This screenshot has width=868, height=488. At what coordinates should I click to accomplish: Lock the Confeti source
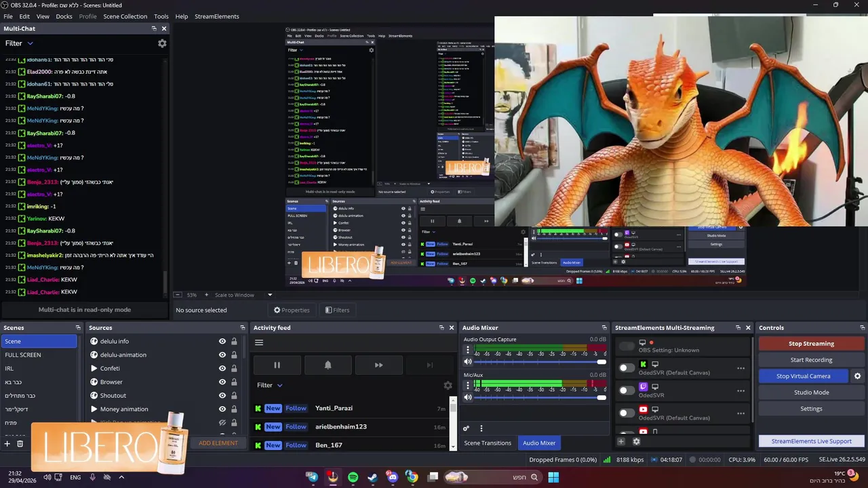pos(234,369)
